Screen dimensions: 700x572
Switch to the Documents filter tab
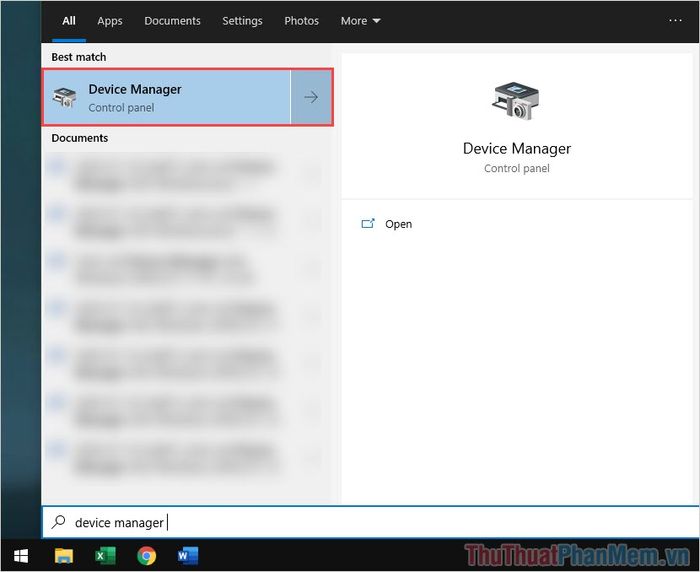[172, 21]
